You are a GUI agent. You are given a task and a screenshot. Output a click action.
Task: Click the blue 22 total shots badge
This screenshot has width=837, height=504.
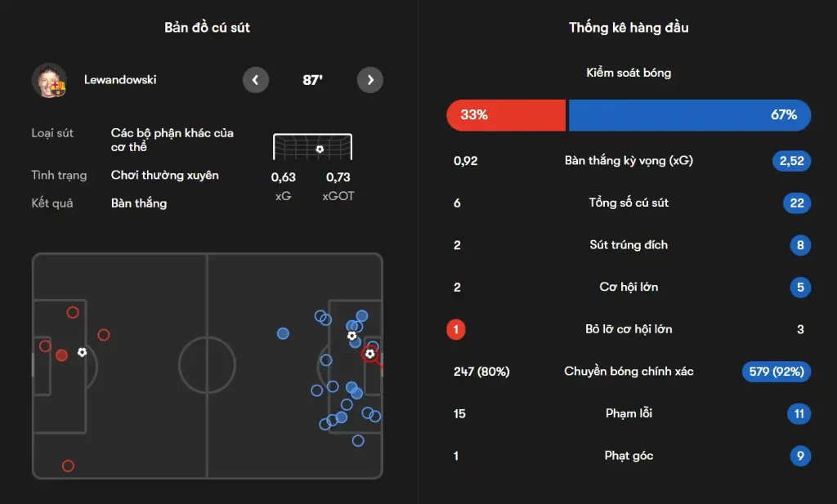[798, 203]
